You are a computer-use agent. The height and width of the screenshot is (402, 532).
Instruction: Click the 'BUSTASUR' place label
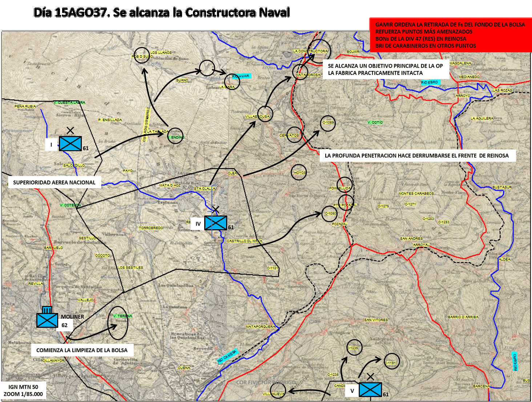click(502, 187)
